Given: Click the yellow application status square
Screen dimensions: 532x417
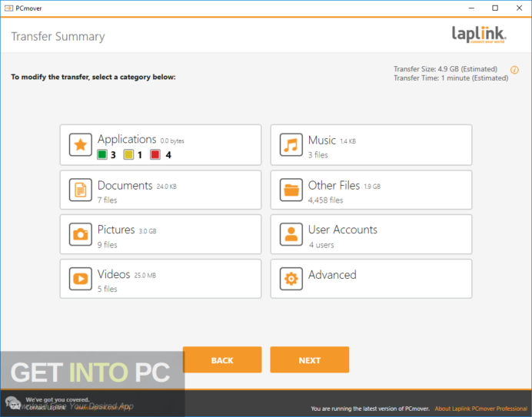Looking at the screenshot, I should pos(128,155).
